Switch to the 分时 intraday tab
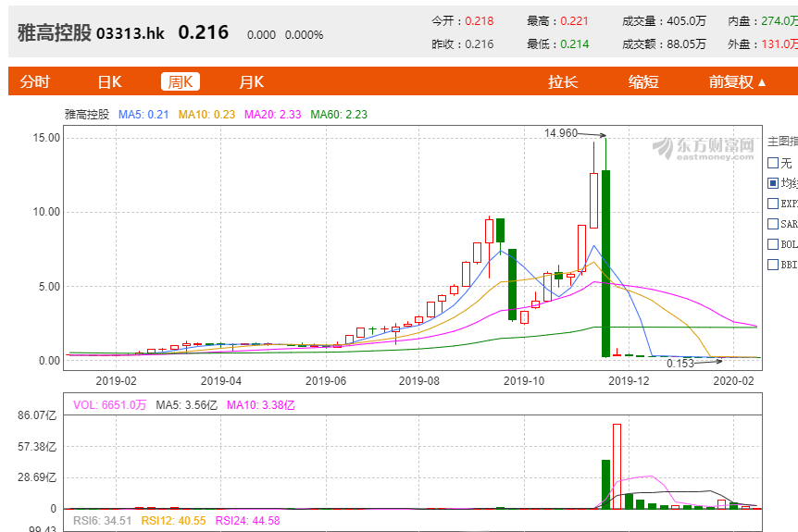Viewport: 798px width, 532px height. click(x=35, y=82)
